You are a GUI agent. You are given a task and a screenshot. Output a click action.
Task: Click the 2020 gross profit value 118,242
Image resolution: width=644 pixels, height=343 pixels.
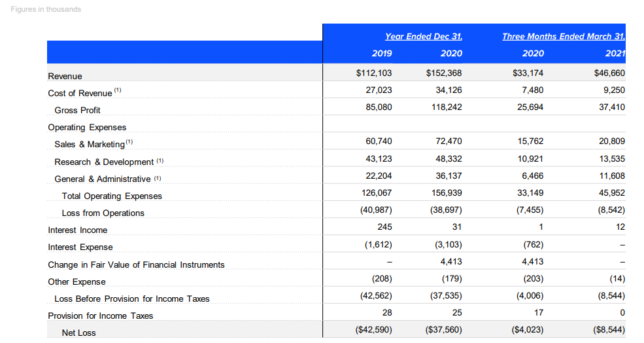click(447, 107)
